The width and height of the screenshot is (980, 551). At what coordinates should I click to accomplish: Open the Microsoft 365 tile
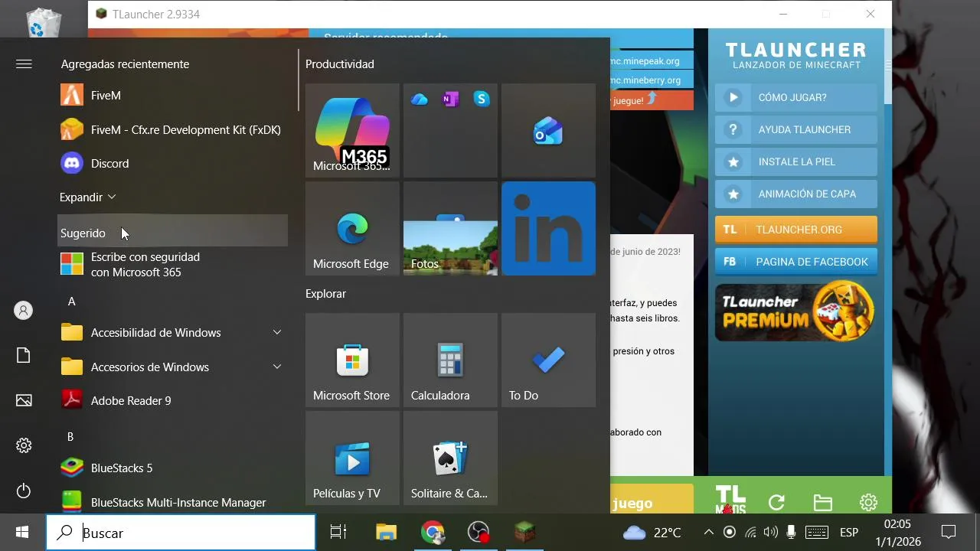coord(352,131)
